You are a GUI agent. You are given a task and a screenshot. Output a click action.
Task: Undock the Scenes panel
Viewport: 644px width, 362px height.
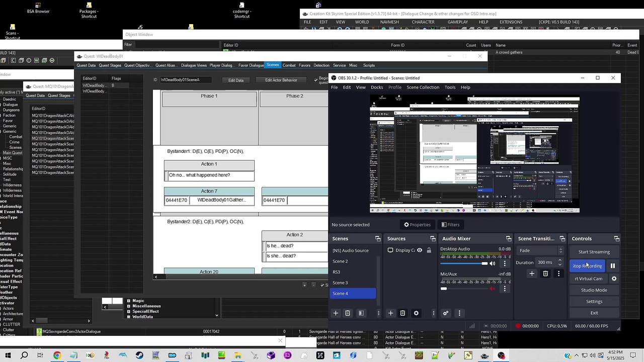pyautogui.click(x=378, y=239)
